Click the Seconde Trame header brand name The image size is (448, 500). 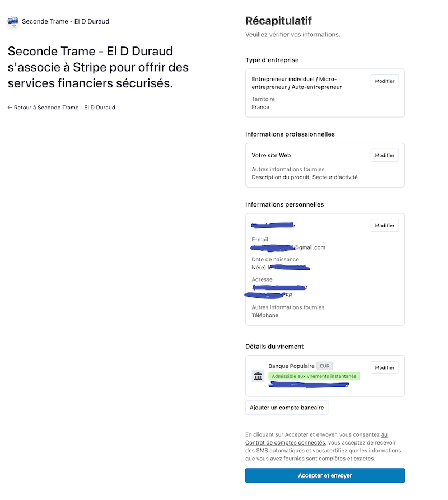pos(66,21)
